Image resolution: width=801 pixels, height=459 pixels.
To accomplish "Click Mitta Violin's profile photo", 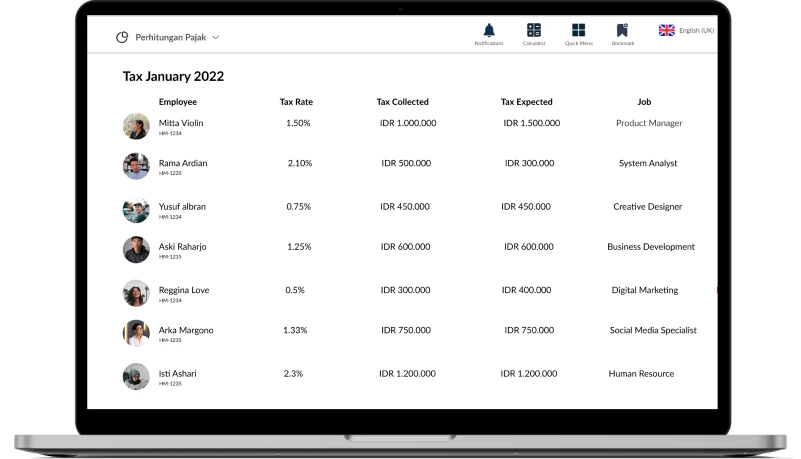I will click(x=136, y=126).
